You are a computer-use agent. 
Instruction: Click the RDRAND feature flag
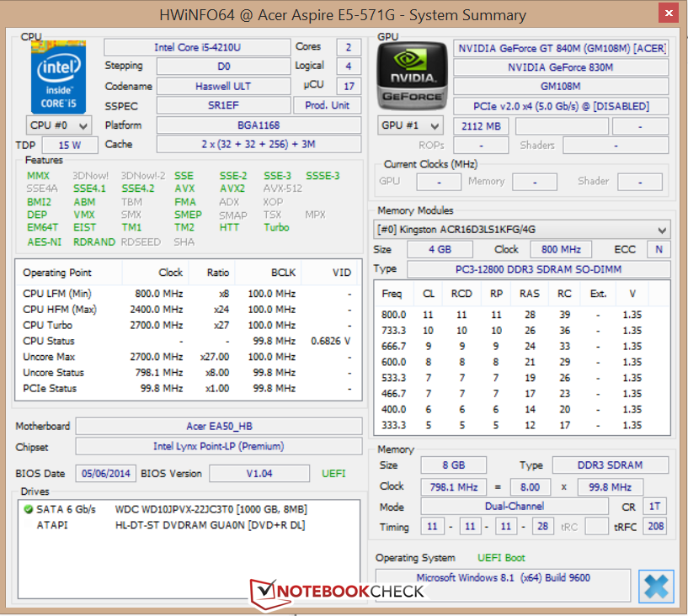94,242
